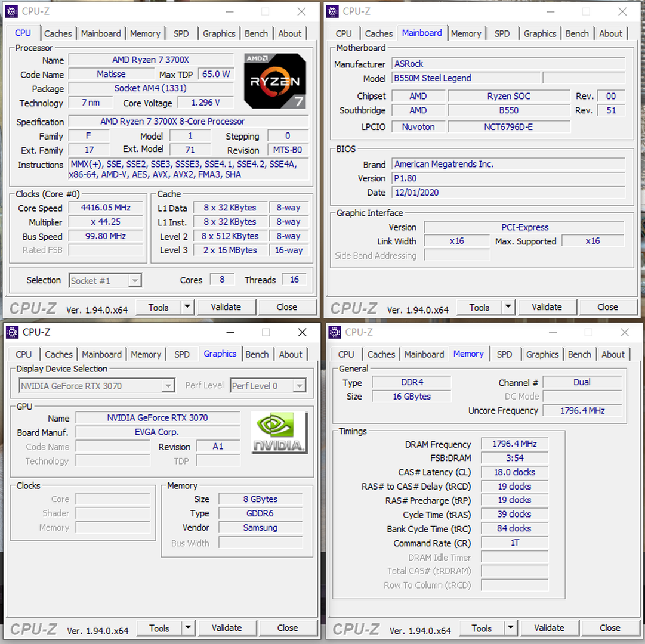The image size is (645, 644).
Task: Open Tools dropdown arrow in CPU window
Action: pyautogui.click(x=187, y=306)
